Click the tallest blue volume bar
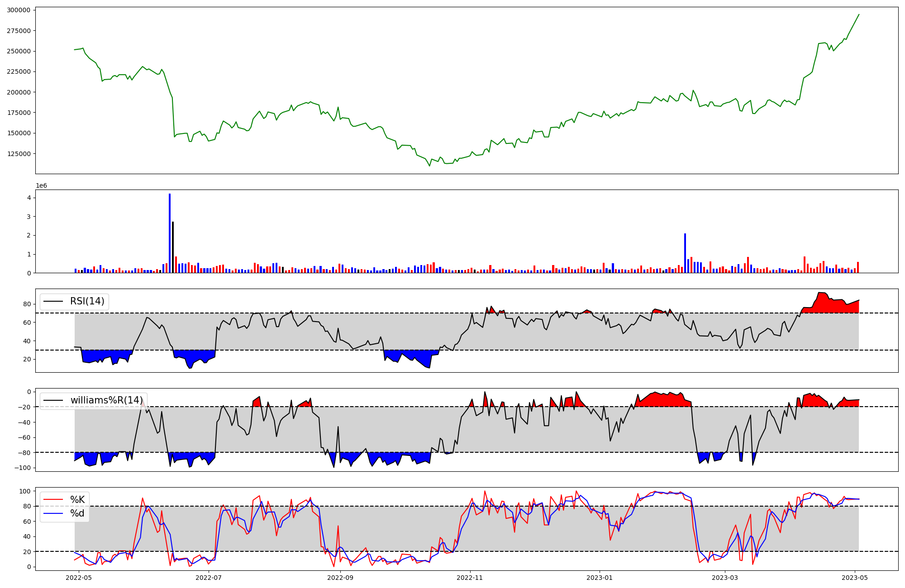Image resolution: width=905 pixels, height=588 pixels. [170, 233]
